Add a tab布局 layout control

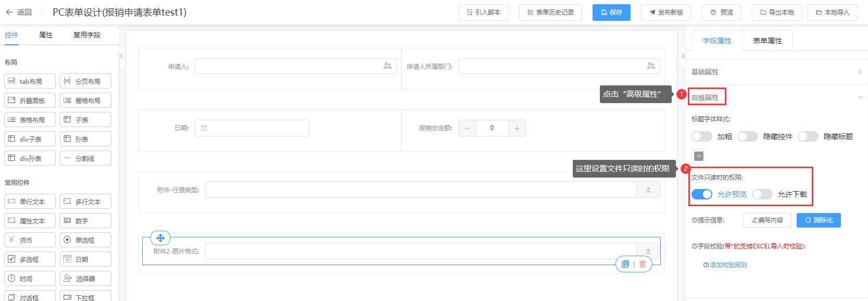(x=30, y=81)
